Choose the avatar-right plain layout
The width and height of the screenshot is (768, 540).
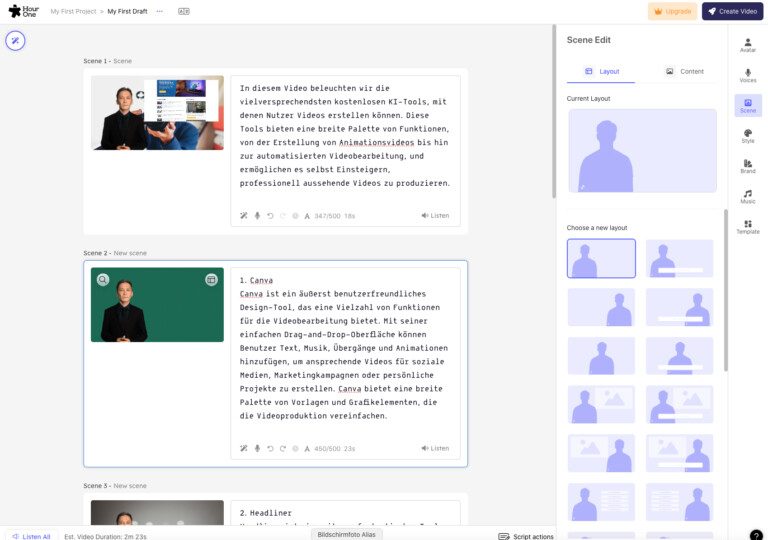coord(601,307)
